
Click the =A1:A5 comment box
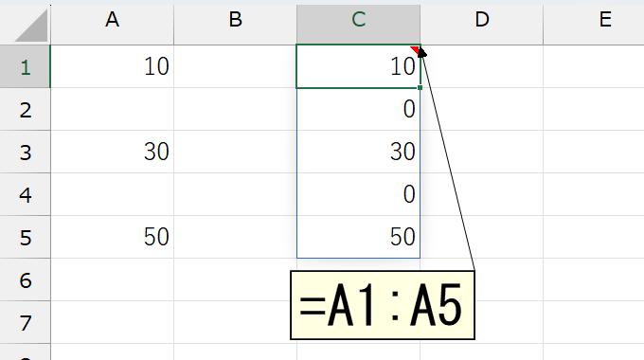pyautogui.click(x=383, y=305)
